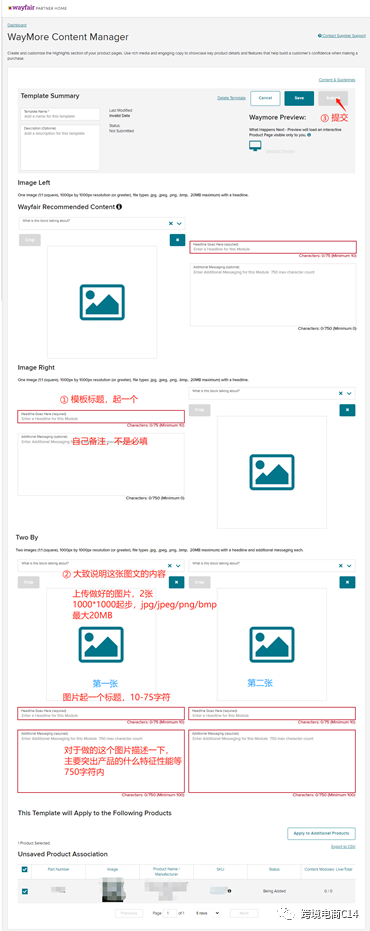Focus Image Right additional messaging box
The image size is (370, 931).
point(101,464)
